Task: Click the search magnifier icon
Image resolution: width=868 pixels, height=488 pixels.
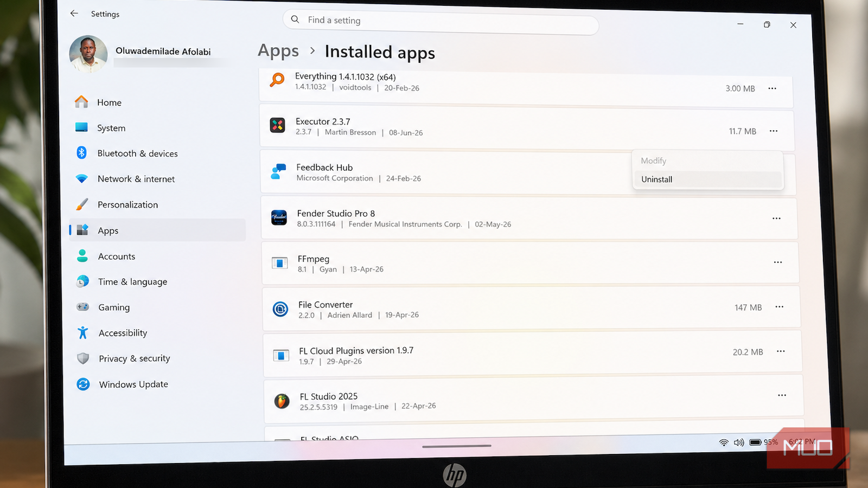Action: [295, 20]
